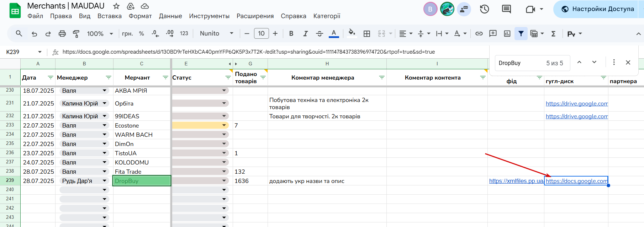Image resolution: width=644 pixels, height=227 pixels.
Task: Decrease font size with minus button
Action: (x=247, y=33)
